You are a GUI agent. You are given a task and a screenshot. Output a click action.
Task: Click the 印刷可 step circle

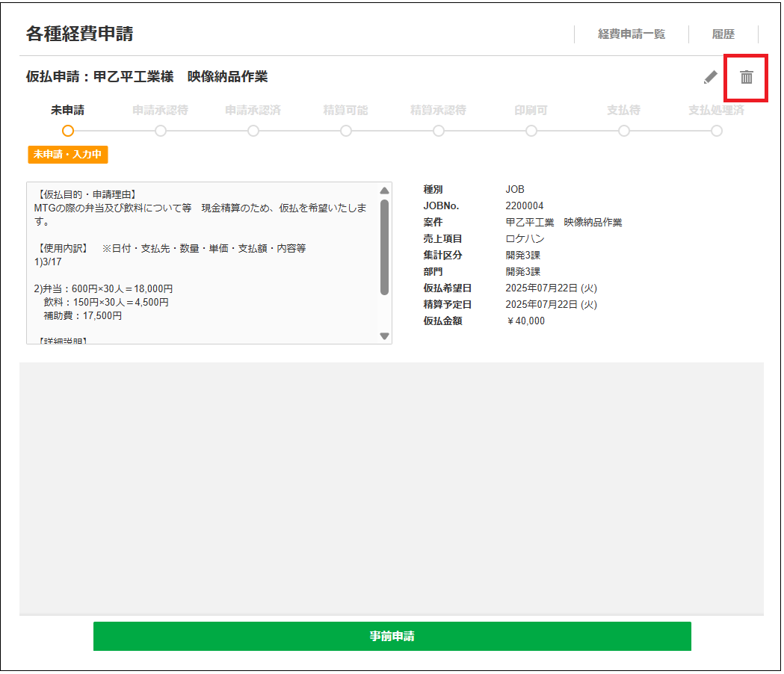pyautogui.click(x=531, y=131)
